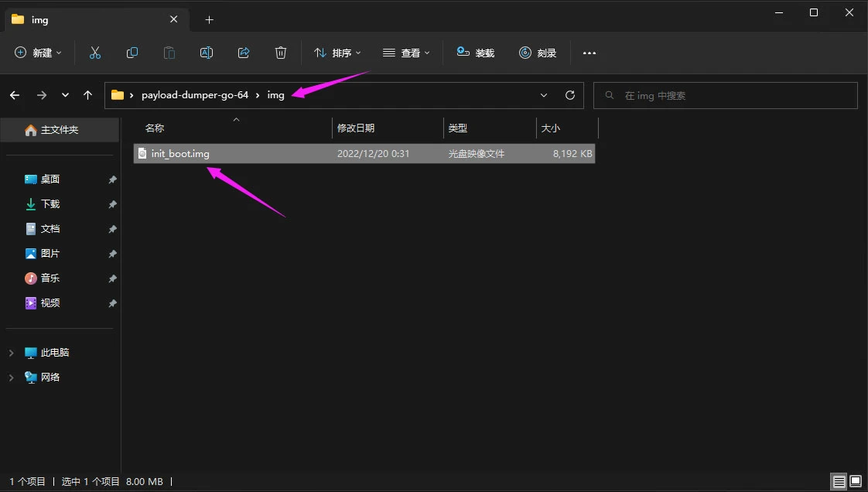Viewport: 868px width, 492px height.
Task: Click the 8,192 KB size cell
Action: (572, 154)
